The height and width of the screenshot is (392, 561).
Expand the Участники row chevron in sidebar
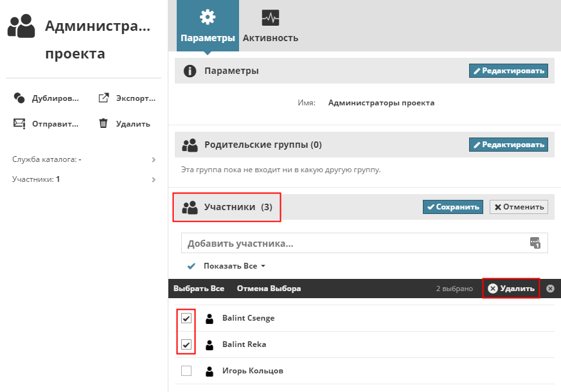point(154,179)
